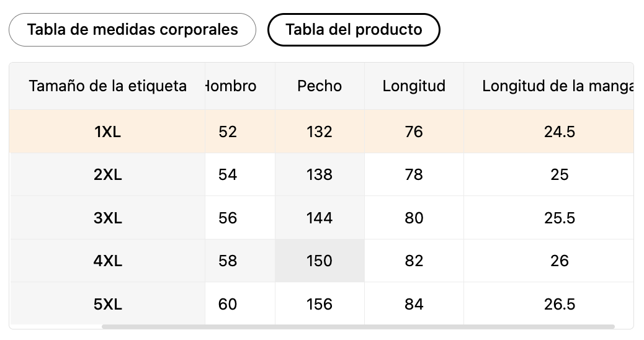Click the 84 length value for 5XL
Viewport: 644px width, 340px height.
pyautogui.click(x=414, y=305)
